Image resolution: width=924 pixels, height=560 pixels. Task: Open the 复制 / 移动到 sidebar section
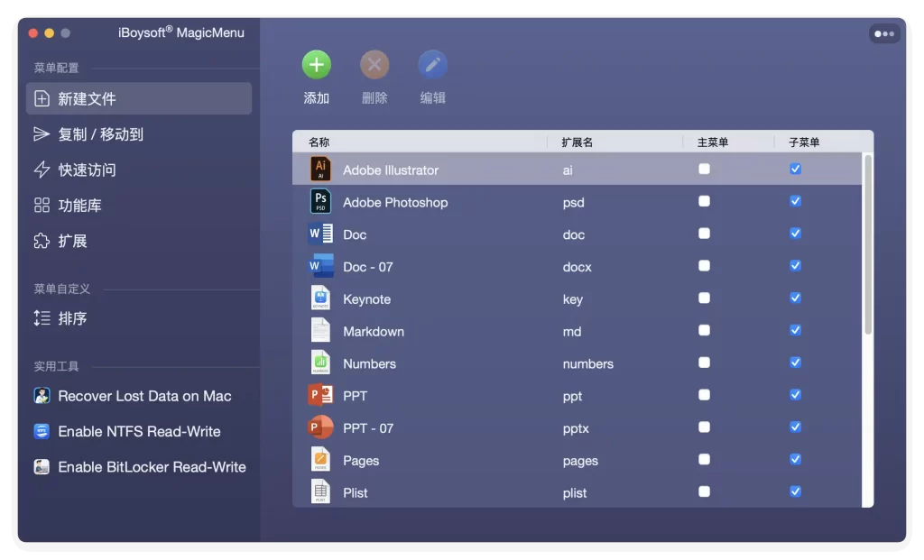pyautogui.click(x=100, y=134)
